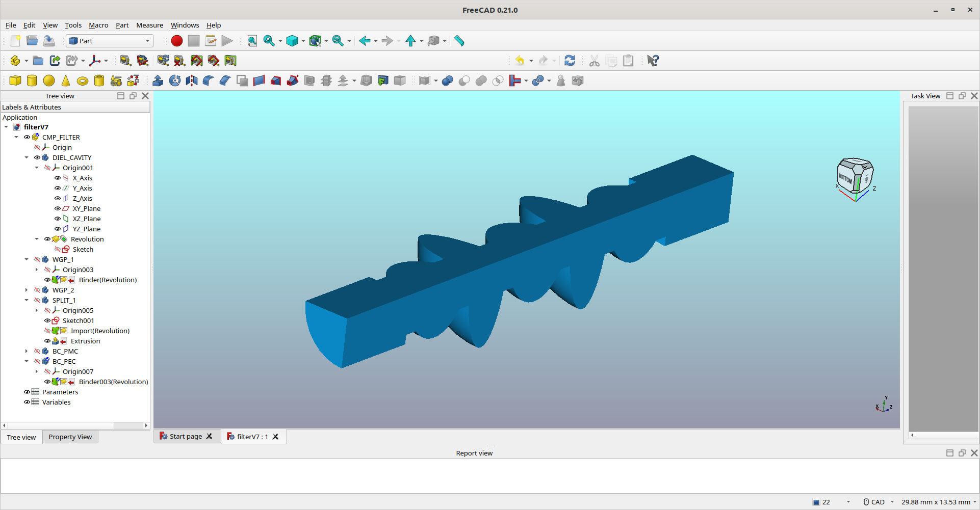Switch to the Start page tab

pyautogui.click(x=186, y=437)
